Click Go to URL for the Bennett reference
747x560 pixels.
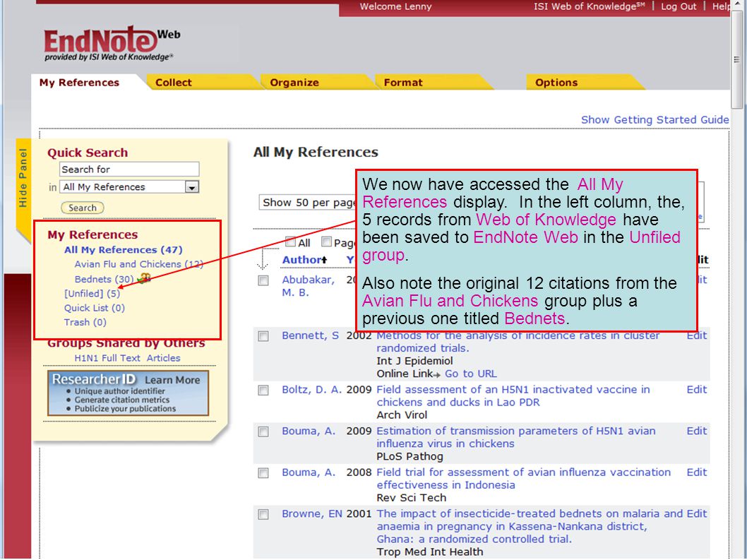coord(471,374)
